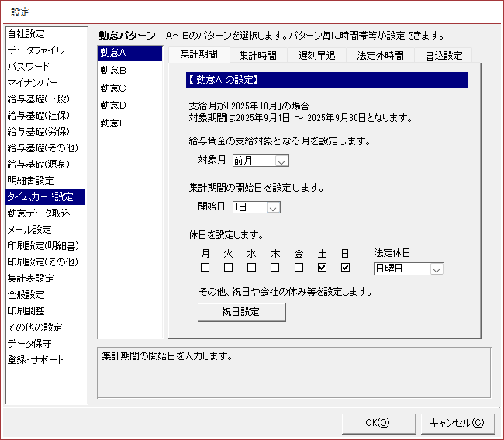Select 勤怠データ取込 in the sidebar

coord(39,213)
